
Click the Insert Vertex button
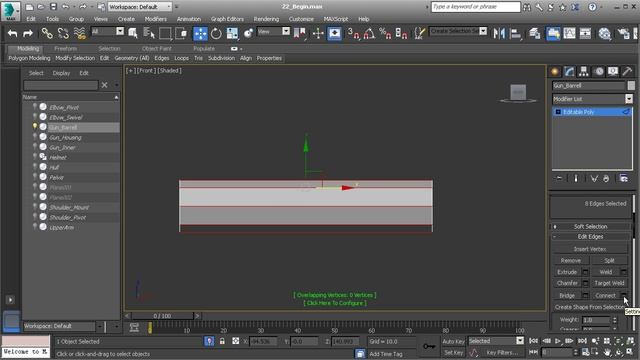[590, 249]
